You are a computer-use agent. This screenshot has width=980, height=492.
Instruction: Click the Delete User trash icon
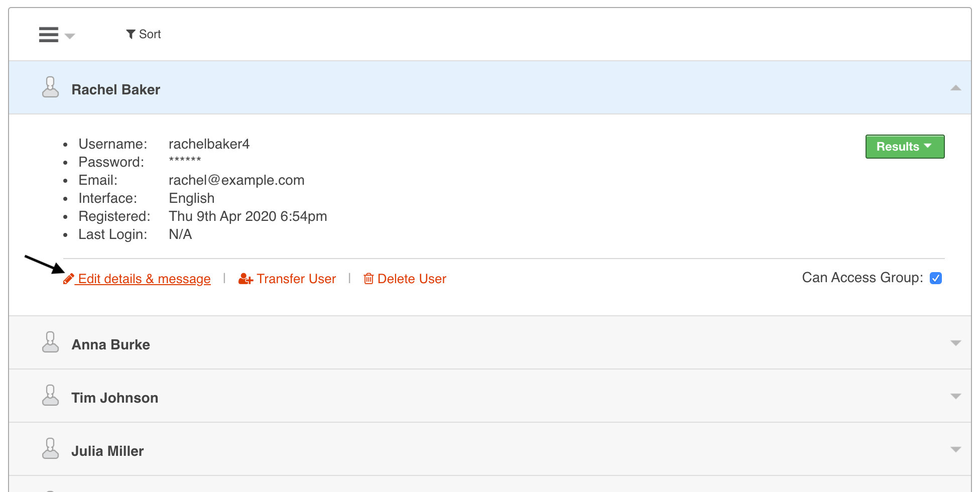pyautogui.click(x=369, y=279)
